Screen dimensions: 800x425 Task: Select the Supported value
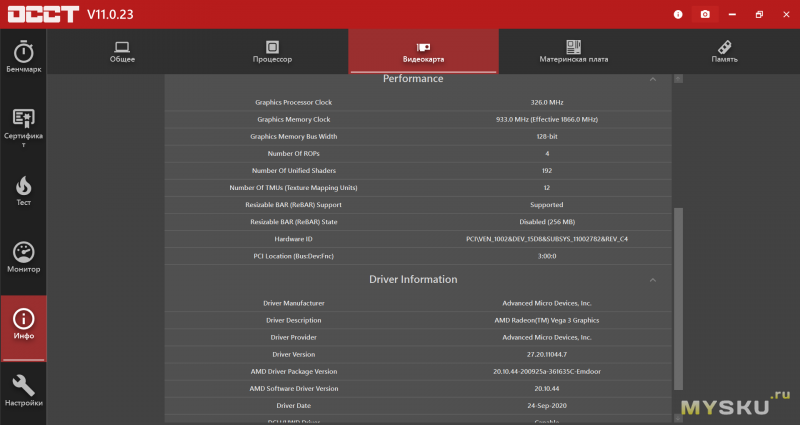tap(547, 205)
